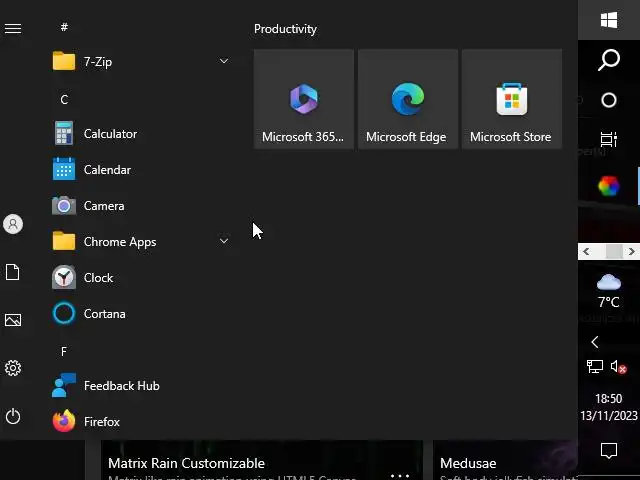Click the F letter section header

pyautogui.click(x=64, y=351)
